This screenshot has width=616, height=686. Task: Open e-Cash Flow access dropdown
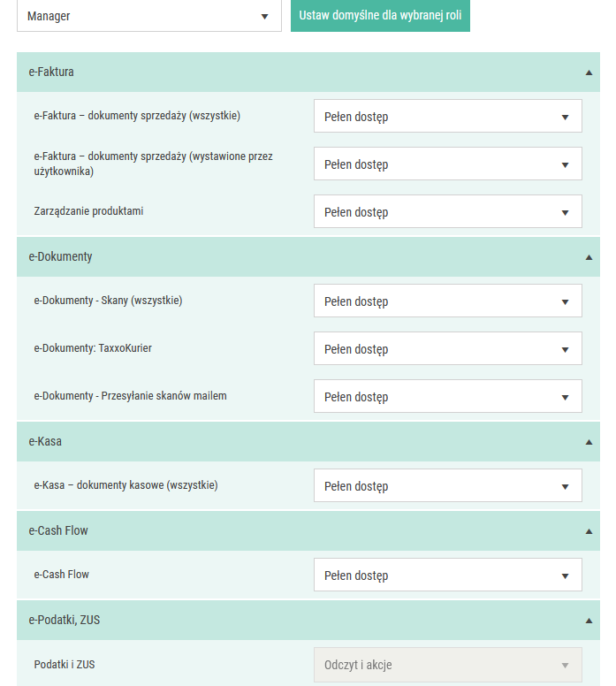coord(448,575)
